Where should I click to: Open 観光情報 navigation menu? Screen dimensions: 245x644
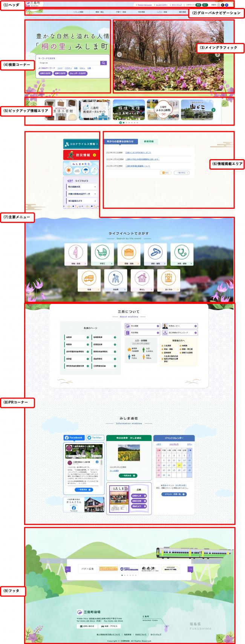point(182,12)
